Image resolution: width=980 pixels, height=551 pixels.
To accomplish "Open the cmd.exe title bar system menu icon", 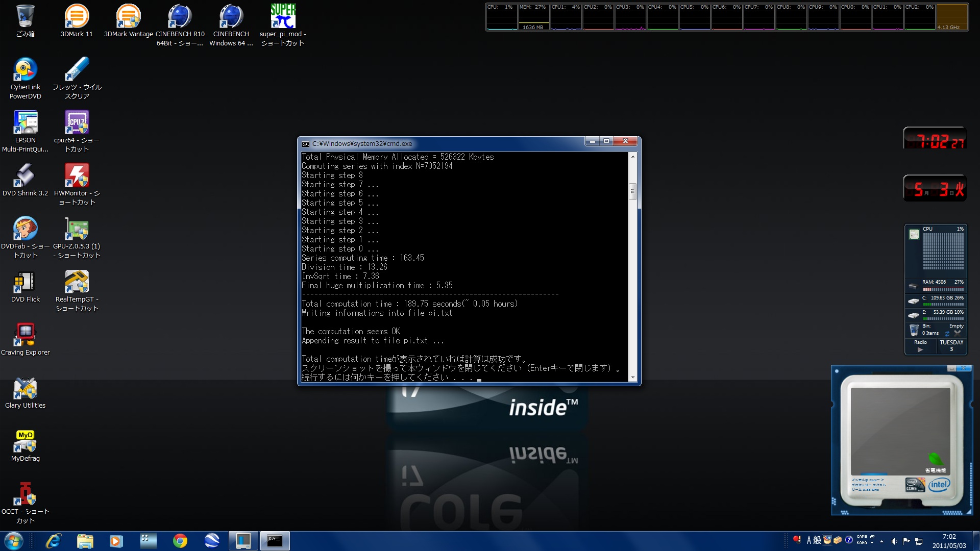I will tap(306, 144).
